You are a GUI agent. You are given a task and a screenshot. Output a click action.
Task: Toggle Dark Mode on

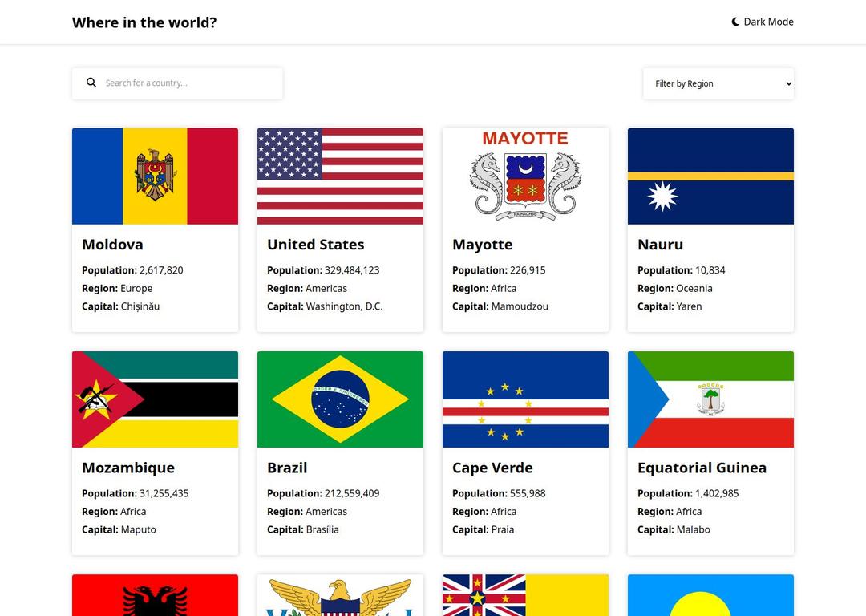pos(761,22)
